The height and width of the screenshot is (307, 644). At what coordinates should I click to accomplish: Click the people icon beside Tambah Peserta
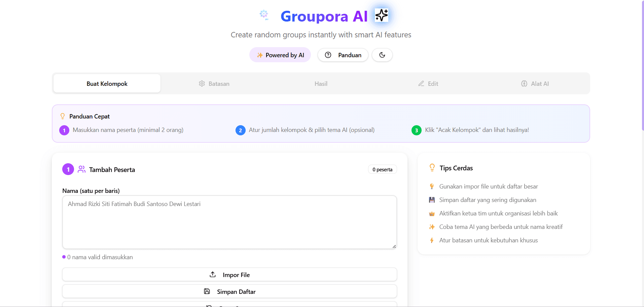[81, 169]
